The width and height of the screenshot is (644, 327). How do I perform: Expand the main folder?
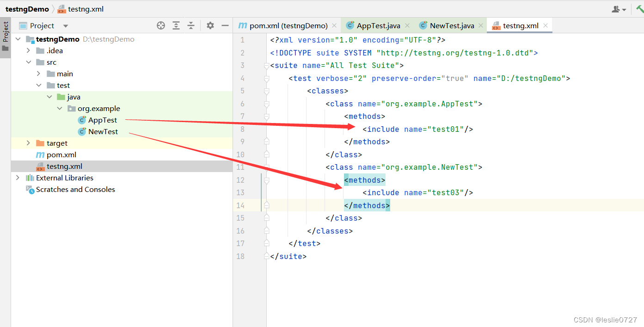[39, 74]
